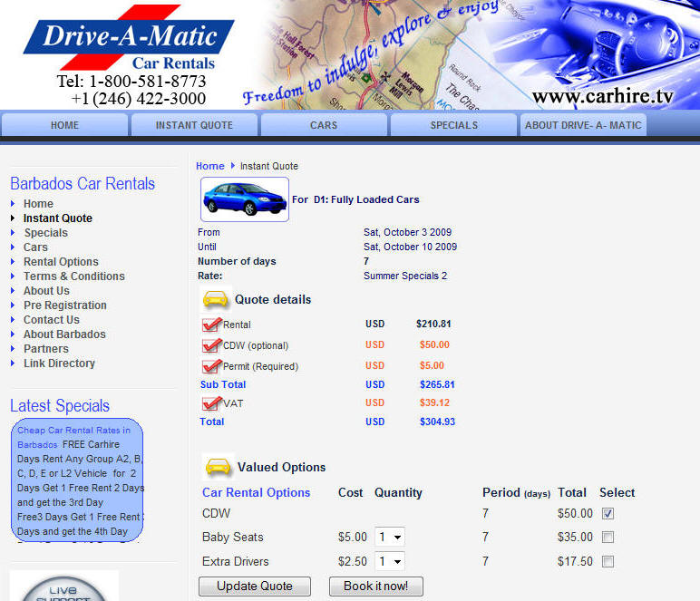The height and width of the screenshot is (601, 700).
Task: Click the arrow bullet beside sidebar Home
Action: tap(13, 203)
